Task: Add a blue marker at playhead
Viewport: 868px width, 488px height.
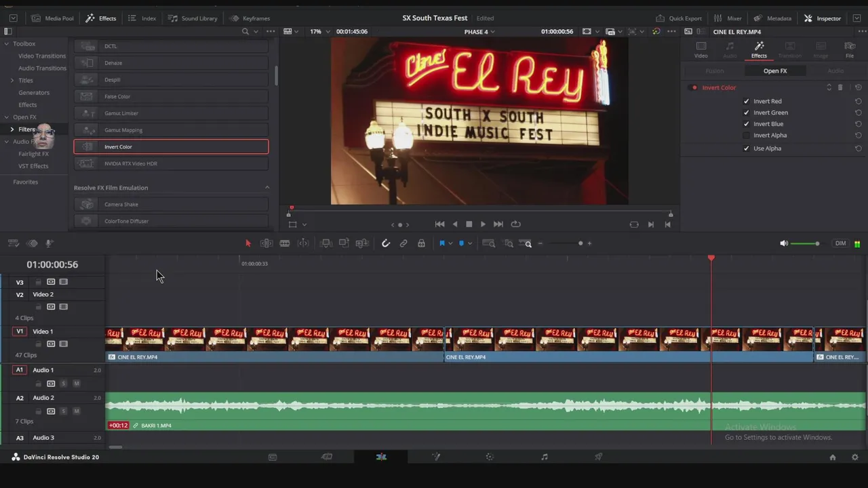Action: 461,243
